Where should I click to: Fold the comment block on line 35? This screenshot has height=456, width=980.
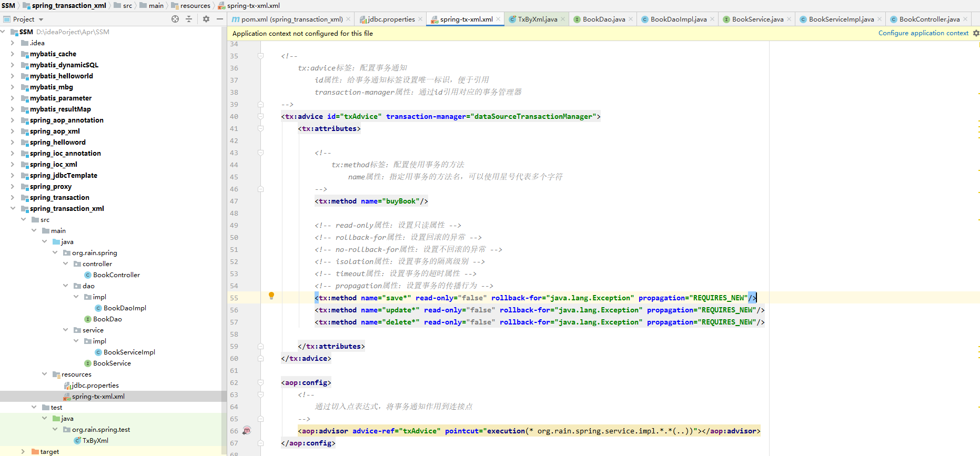pos(260,56)
